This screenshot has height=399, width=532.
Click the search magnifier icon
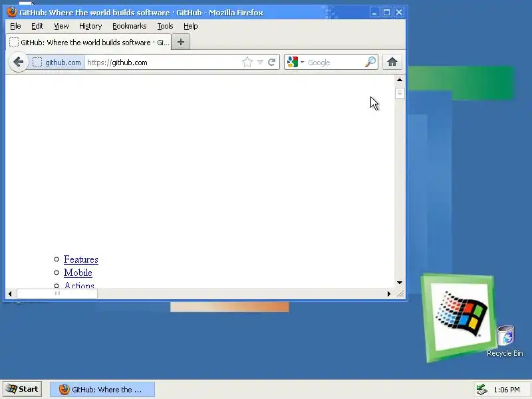370,62
